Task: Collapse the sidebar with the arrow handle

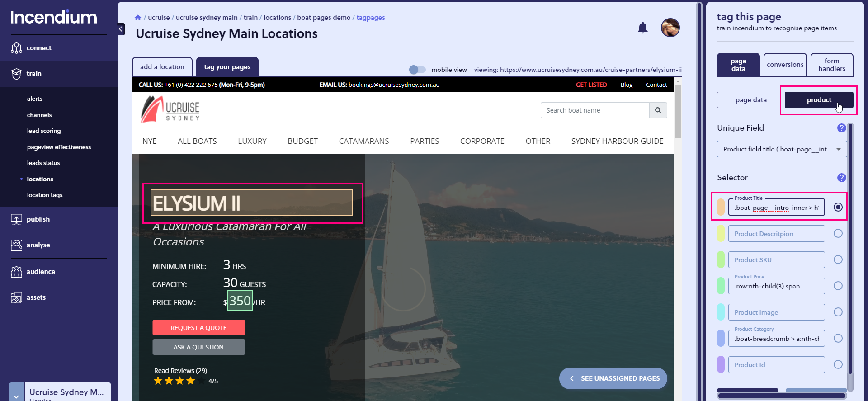Action: coord(121,29)
